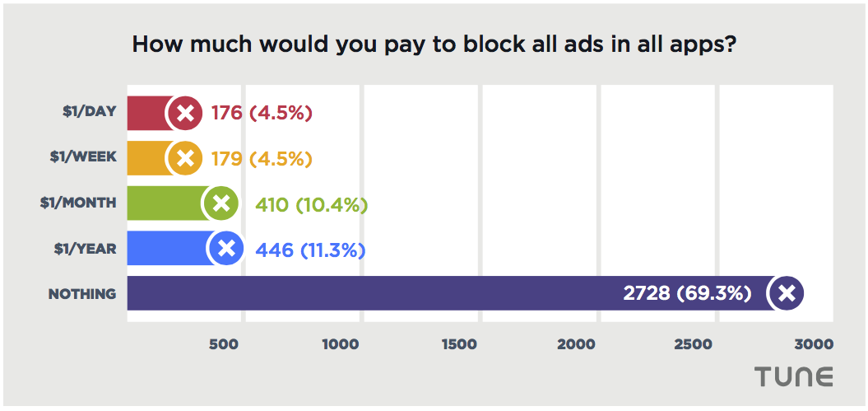Image resolution: width=868 pixels, height=411 pixels.
Task: Click the red X icon on $1/DAY bar
Action: (186, 113)
